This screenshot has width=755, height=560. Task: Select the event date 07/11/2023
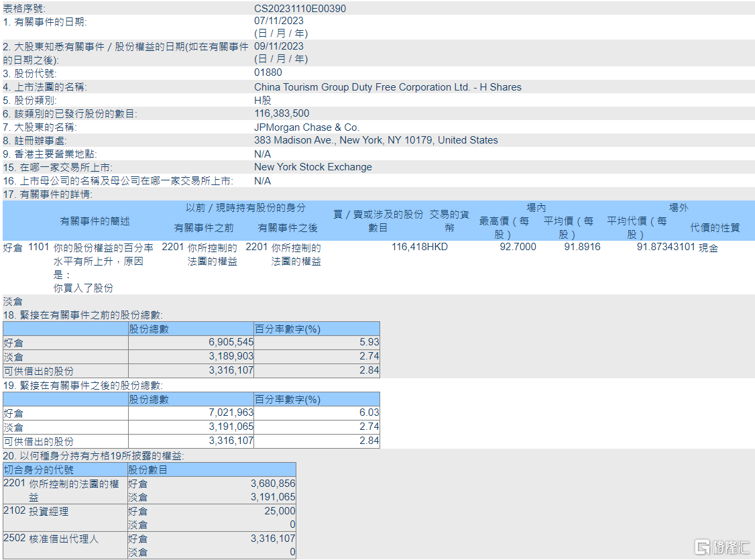279,21
